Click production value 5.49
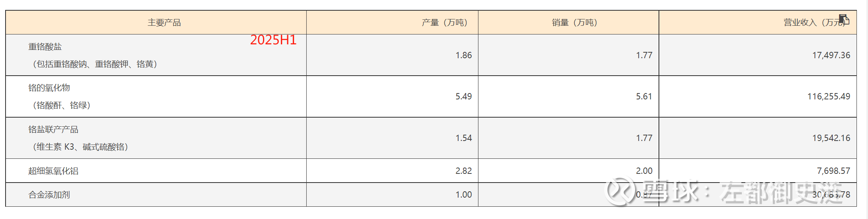This screenshot has width=868, height=219. [464, 97]
